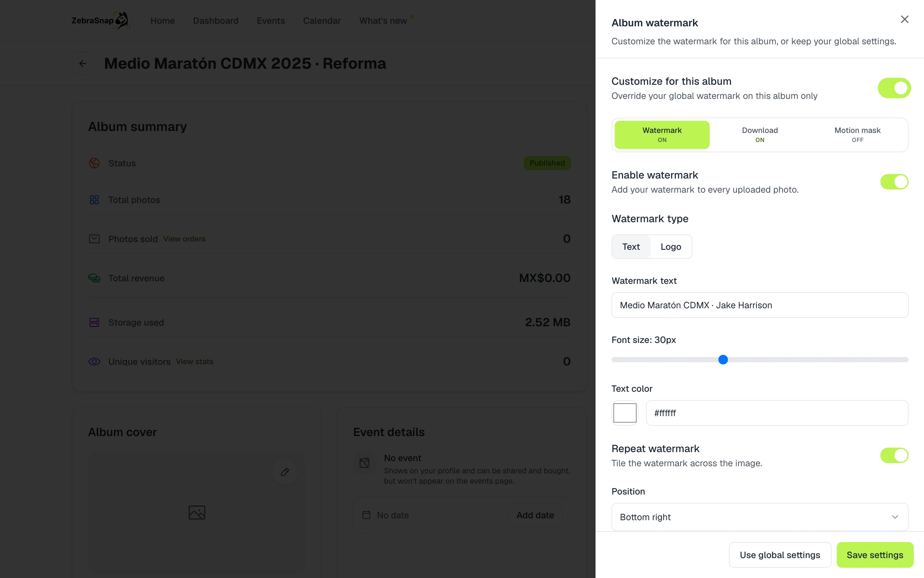Toggle the Repeat watermark switch
The width and height of the screenshot is (924, 578).
894,455
